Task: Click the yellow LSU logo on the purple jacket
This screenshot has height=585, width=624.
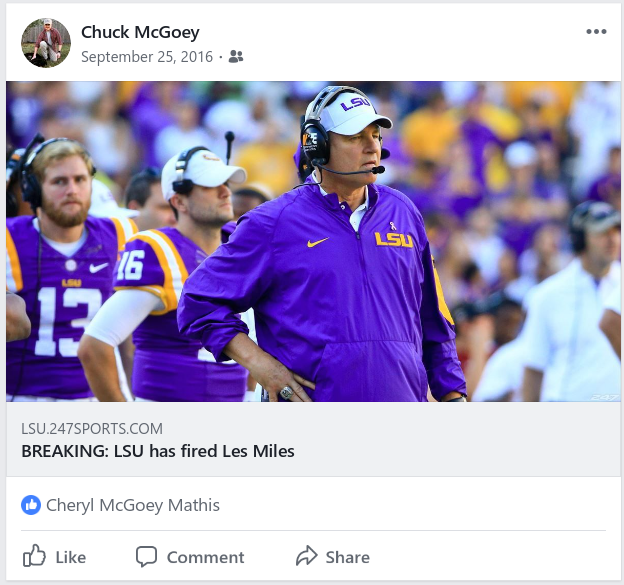Action: 393,239
